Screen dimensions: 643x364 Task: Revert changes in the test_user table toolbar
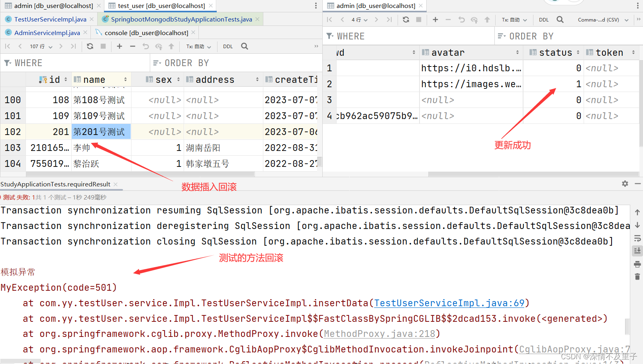click(x=146, y=46)
